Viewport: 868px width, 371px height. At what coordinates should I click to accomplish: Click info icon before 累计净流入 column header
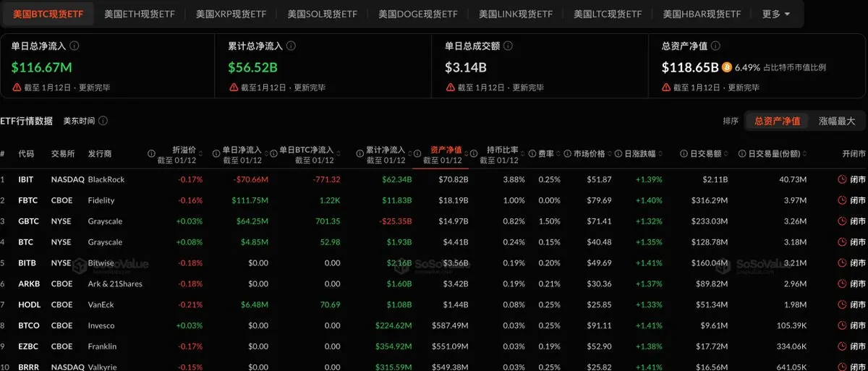[x=359, y=154]
